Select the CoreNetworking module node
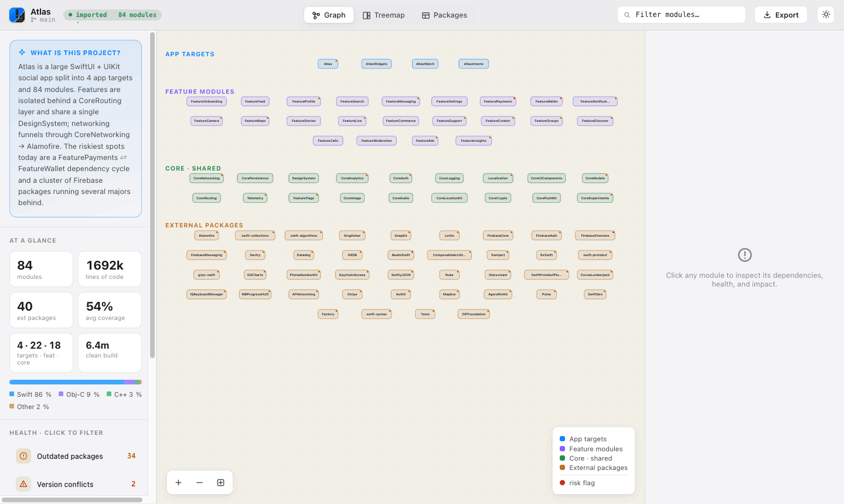 (x=206, y=178)
